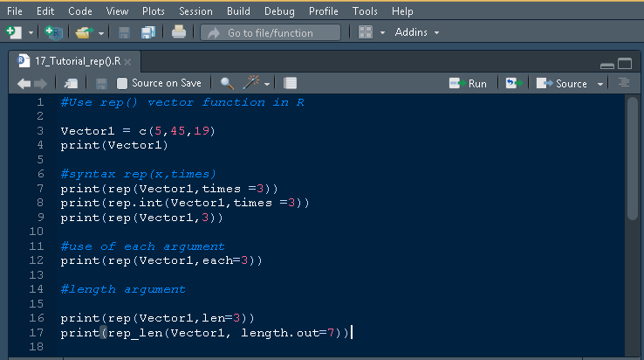Save the script from editor toolbar

pos(101,84)
